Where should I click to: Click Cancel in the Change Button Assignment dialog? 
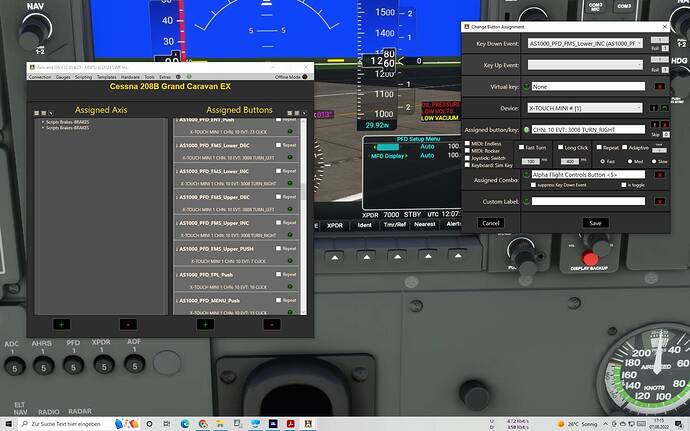[491, 223]
